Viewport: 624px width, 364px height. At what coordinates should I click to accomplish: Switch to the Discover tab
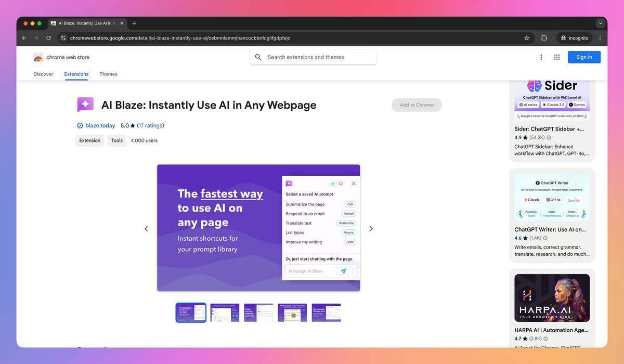click(43, 74)
